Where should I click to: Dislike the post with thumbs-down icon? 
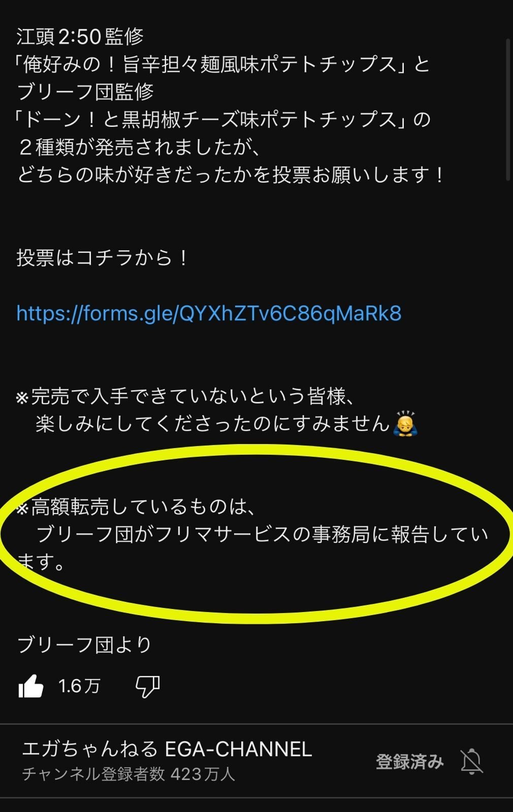click(147, 686)
